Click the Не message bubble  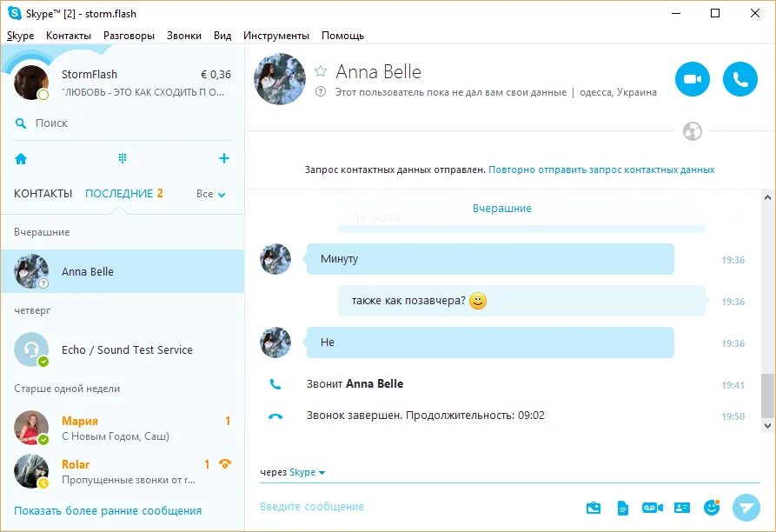tap(490, 342)
